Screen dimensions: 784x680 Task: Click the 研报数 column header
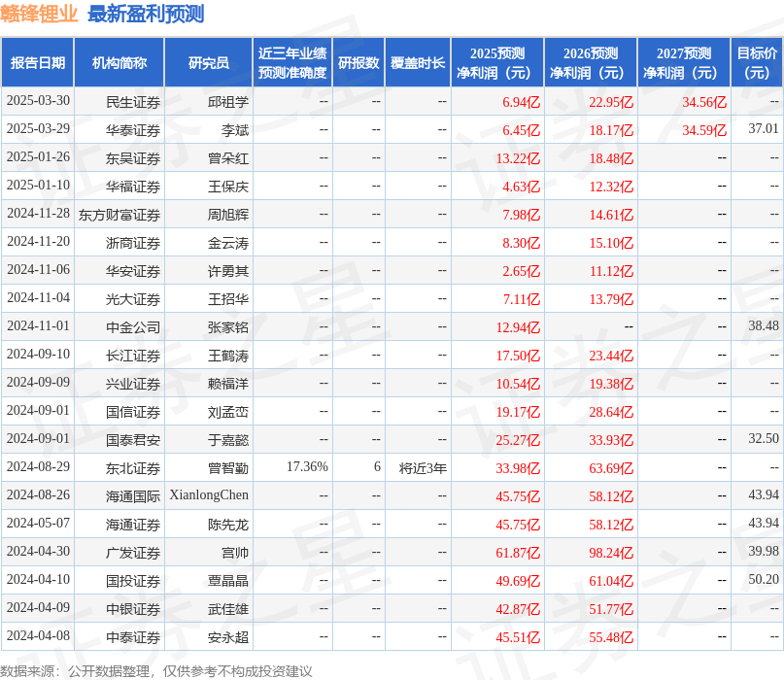[358, 62]
